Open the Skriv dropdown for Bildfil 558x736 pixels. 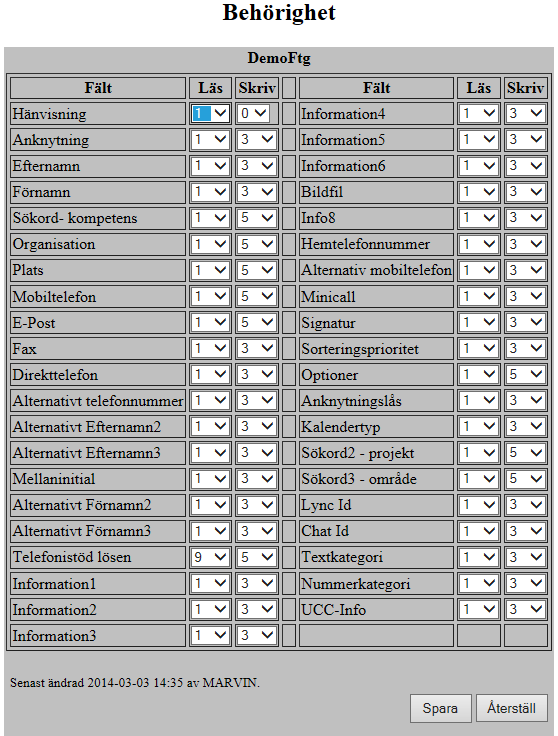tap(526, 192)
